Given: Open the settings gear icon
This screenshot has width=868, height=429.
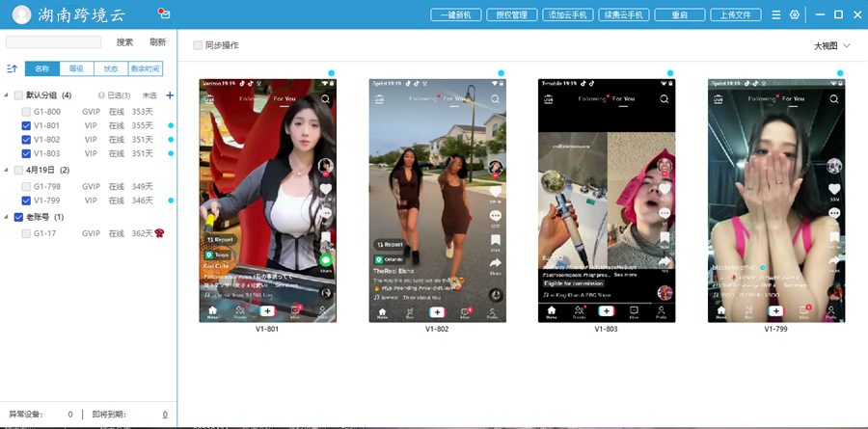Looking at the screenshot, I should point(795,15).
